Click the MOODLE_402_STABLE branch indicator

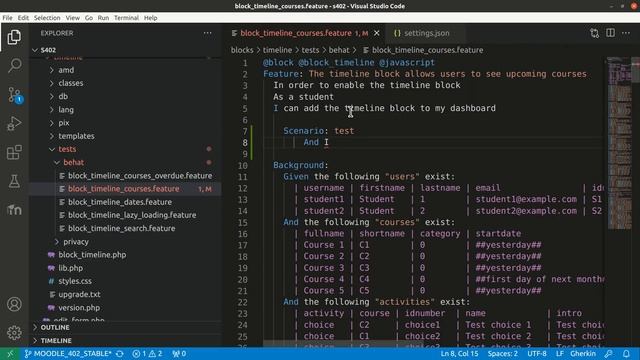[68, 353]
